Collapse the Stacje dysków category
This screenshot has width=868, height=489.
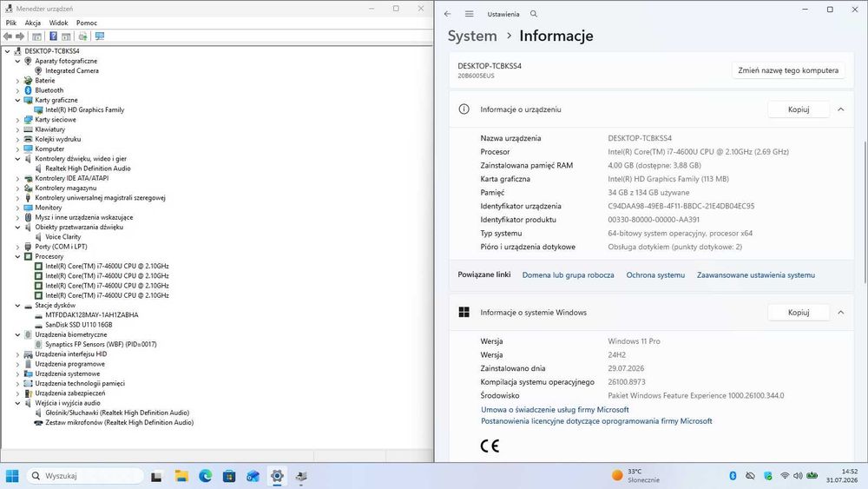click(17, 306)
